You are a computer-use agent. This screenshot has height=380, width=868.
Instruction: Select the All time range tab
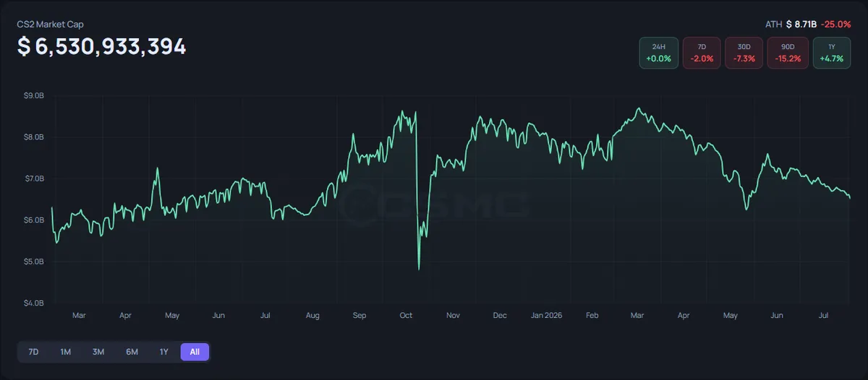(x=195, y=352)
